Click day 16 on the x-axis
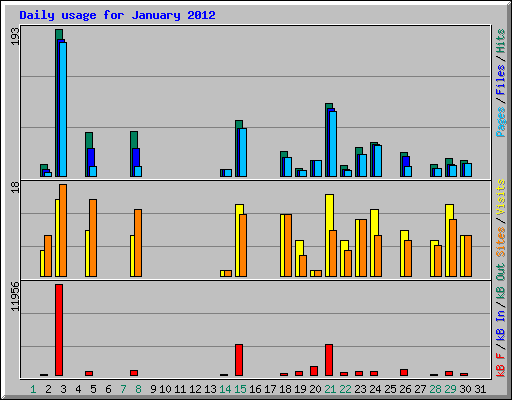 point(255,389)
